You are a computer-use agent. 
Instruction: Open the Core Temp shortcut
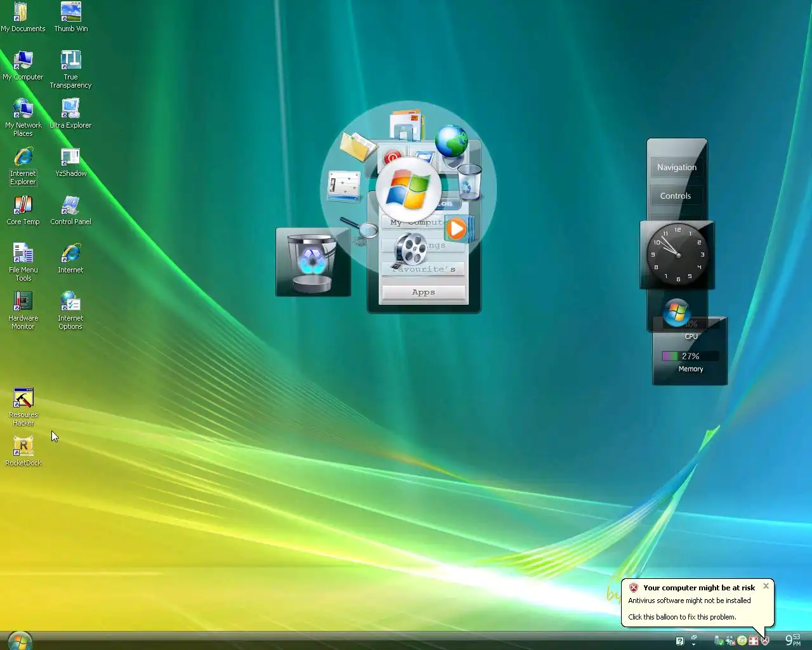point(23,210)
